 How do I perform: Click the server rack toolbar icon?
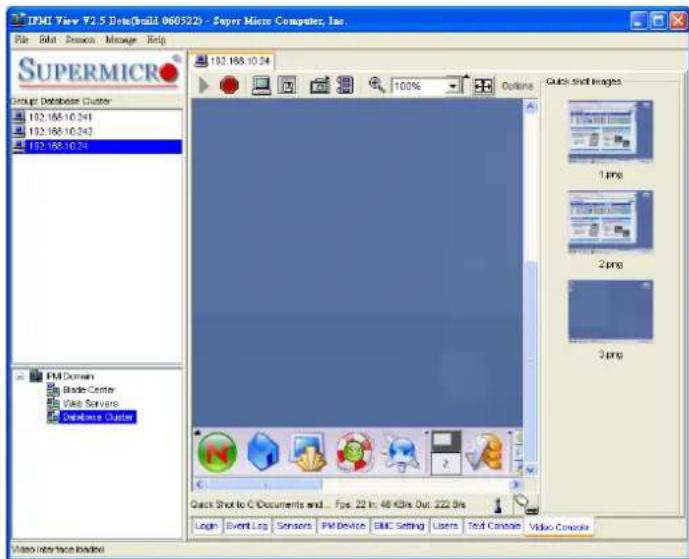(x=345, y=85)
